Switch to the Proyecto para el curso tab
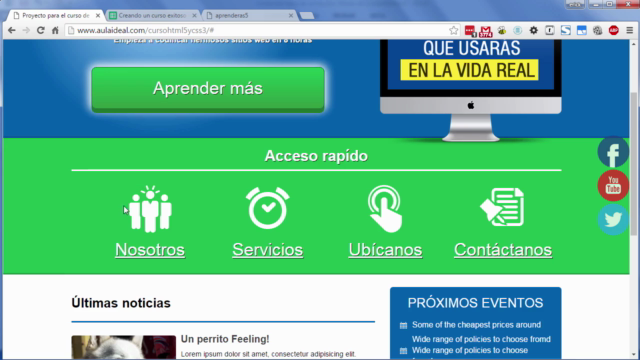This screenshot has height=360, width=640. pos(56,16)
